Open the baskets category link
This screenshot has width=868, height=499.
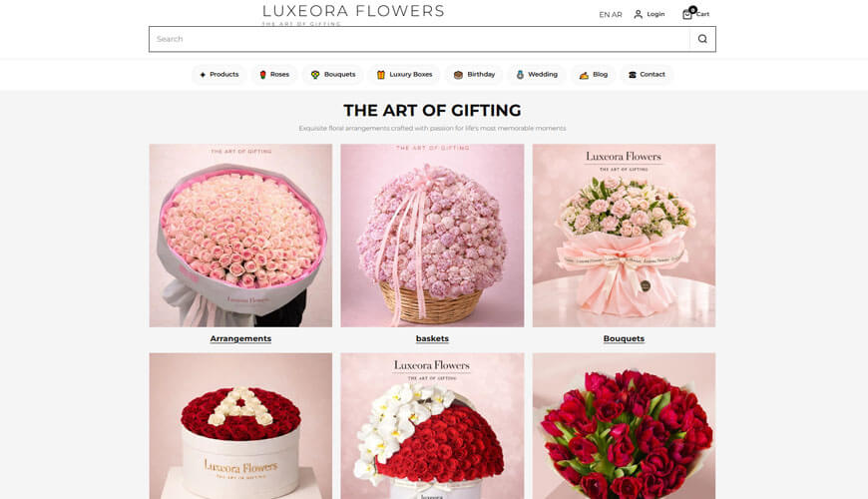[432, 338]
